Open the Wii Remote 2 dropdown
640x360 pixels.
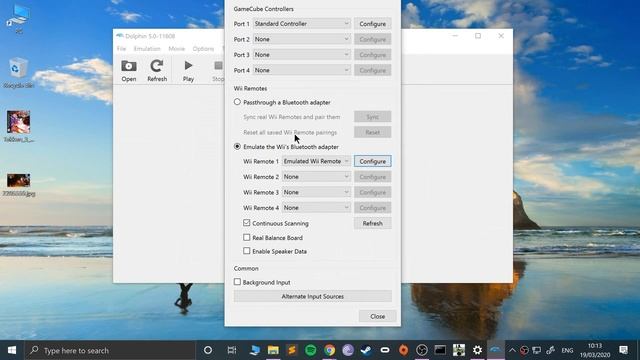coord(316,177)
